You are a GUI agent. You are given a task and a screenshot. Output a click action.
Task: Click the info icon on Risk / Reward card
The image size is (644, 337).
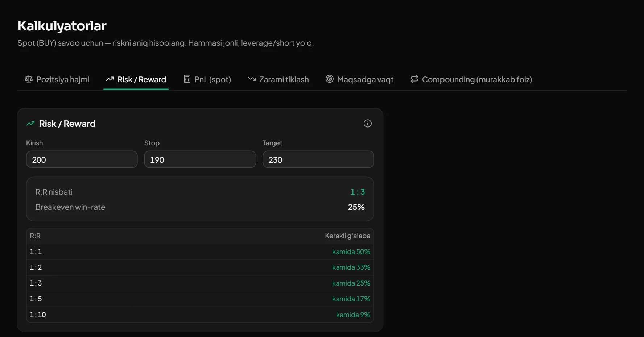click(367, 124)
